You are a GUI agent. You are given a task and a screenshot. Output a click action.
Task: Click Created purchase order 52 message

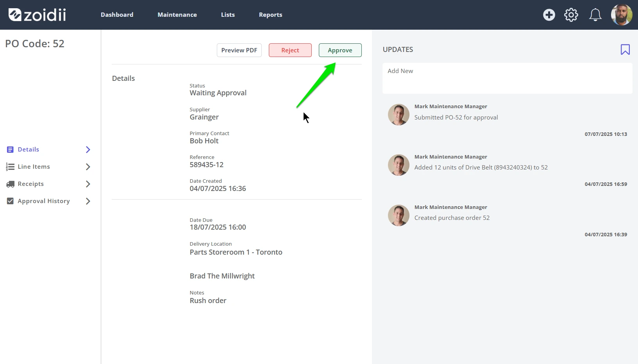[452, 218]
